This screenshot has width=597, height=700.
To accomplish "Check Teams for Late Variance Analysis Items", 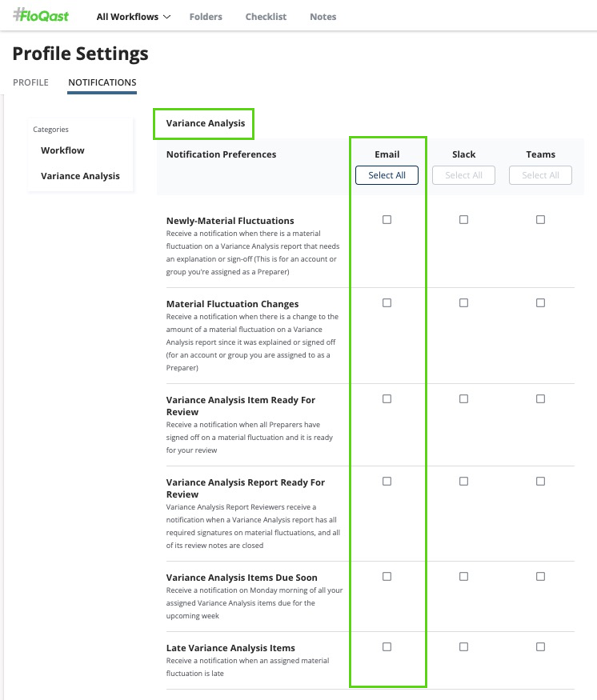I will (541, 647).
